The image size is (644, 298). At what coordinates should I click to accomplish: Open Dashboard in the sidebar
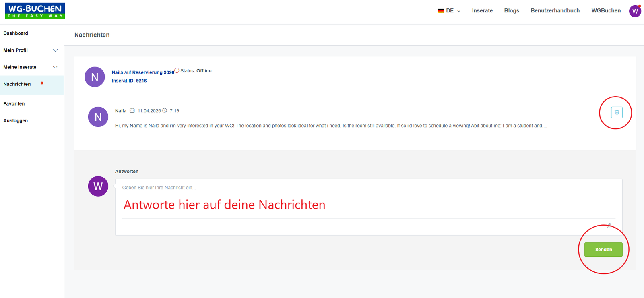click(x=16, y=33)
